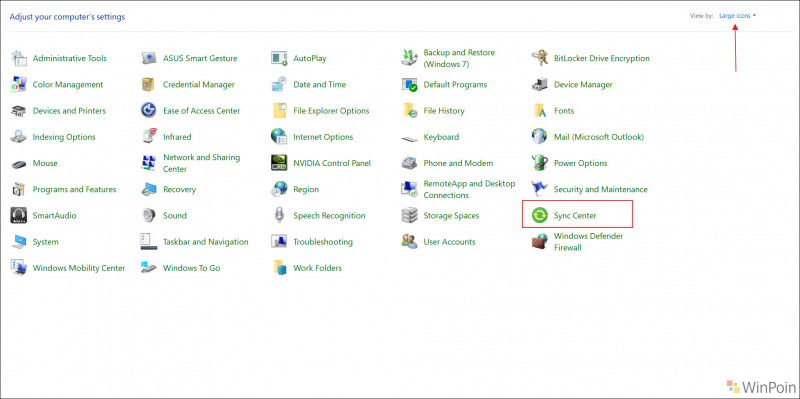Click Mail (Microsoft Outlook) icon

coord(539,137)
